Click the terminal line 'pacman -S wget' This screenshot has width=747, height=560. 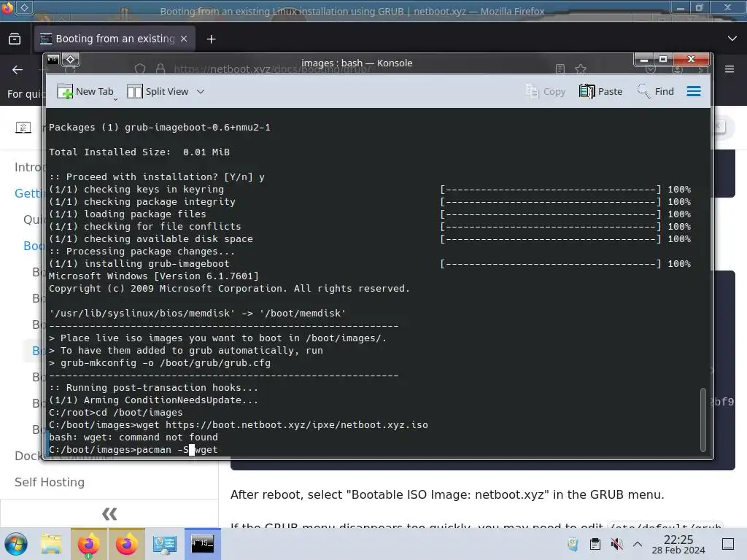tap(133, 449)
